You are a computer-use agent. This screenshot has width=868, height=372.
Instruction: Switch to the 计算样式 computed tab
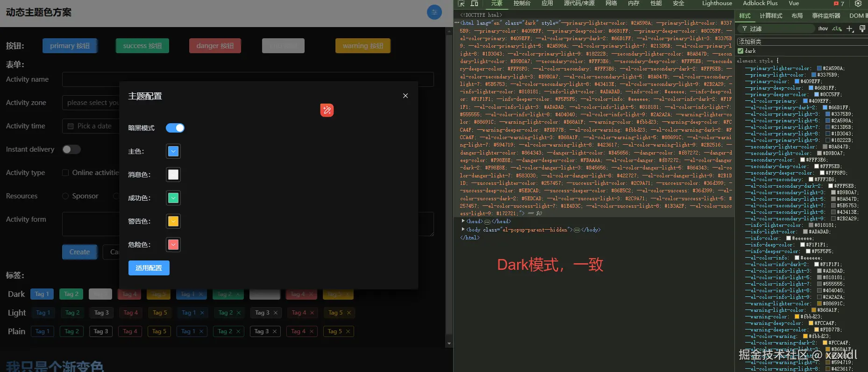tap(771, 16)
